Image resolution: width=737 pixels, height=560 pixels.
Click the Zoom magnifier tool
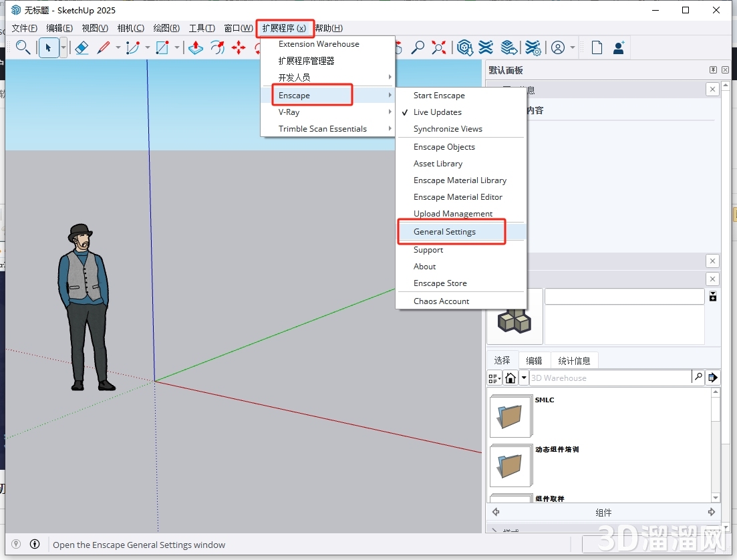click(x=418, y=47)
